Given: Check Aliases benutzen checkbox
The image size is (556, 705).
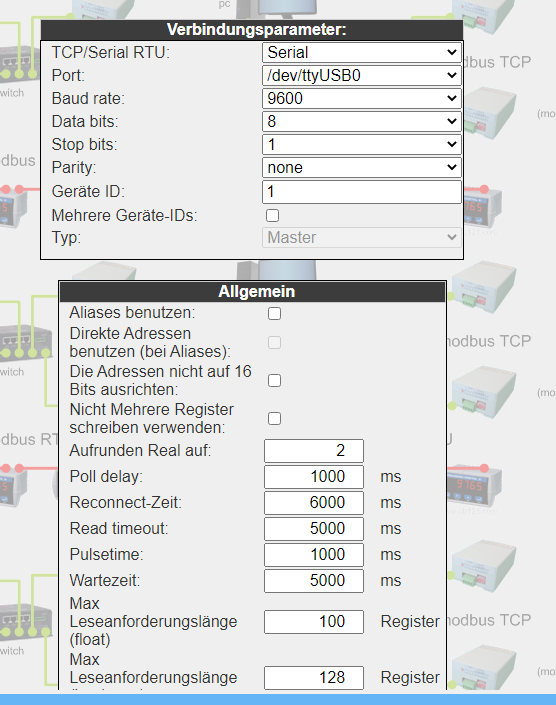Looking at the screenshot, I should tap(274, 313).
